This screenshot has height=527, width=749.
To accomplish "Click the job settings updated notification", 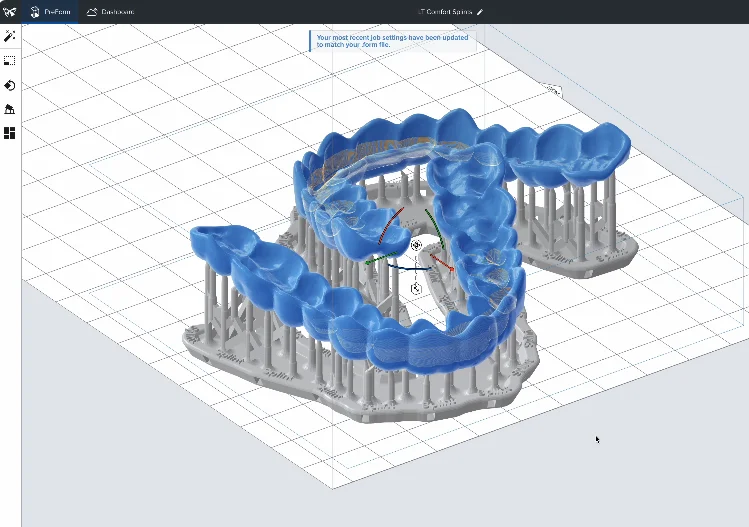I will 393,41.
